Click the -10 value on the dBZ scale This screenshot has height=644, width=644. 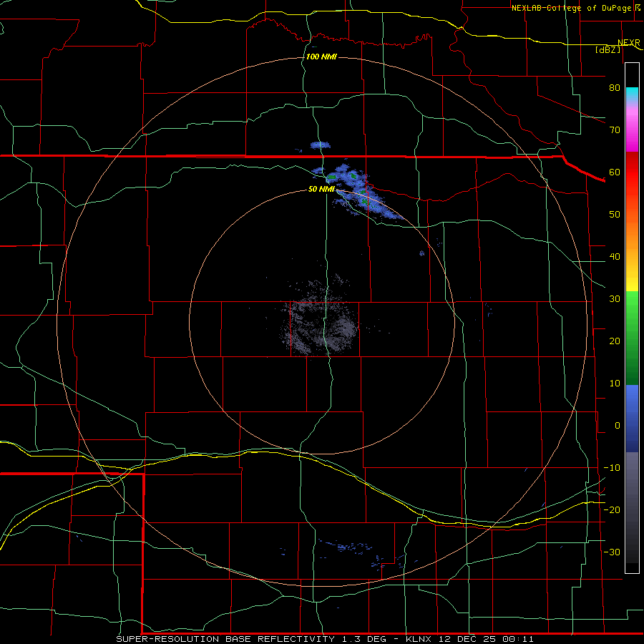[612, 468]
